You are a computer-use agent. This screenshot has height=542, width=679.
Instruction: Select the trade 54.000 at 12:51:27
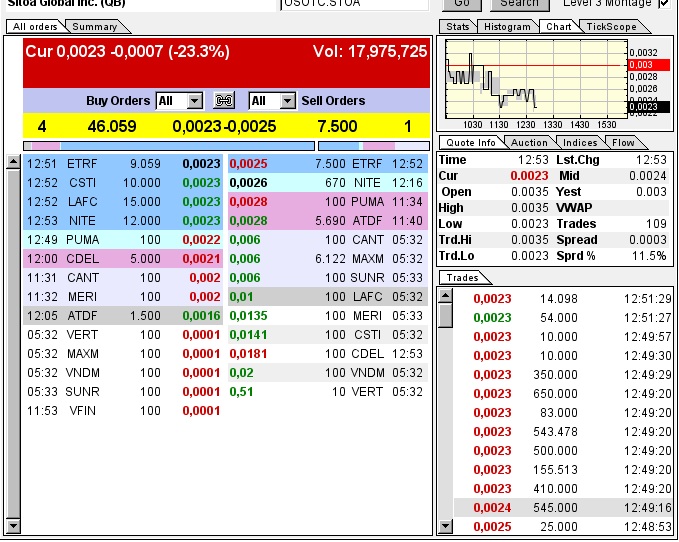click(563, 317)
